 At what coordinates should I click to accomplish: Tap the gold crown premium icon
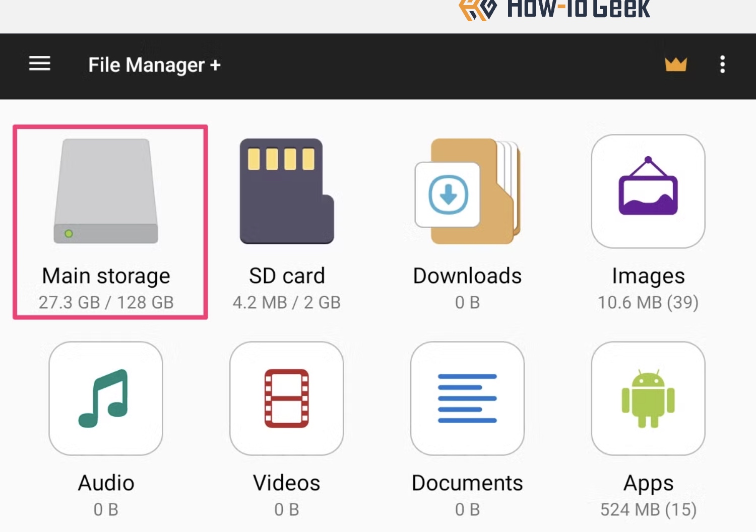point(675,64)
